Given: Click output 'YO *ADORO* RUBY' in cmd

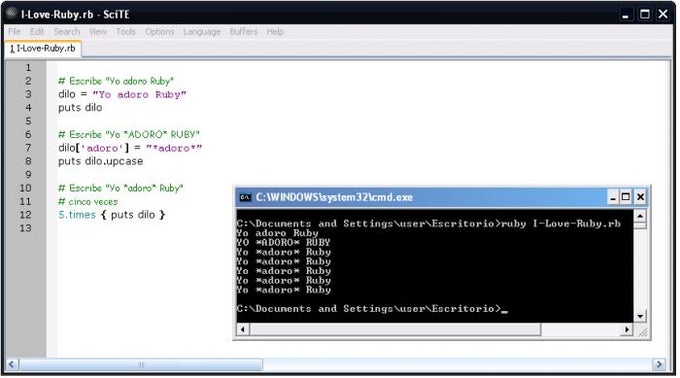Looking at the screenshot, I should 283,242.
